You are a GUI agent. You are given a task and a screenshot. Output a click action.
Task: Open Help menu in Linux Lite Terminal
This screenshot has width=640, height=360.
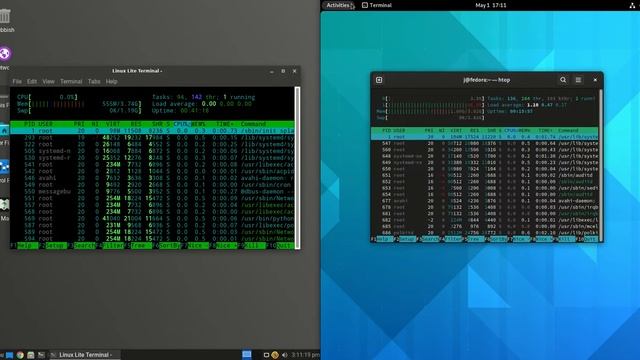[111, 82]
